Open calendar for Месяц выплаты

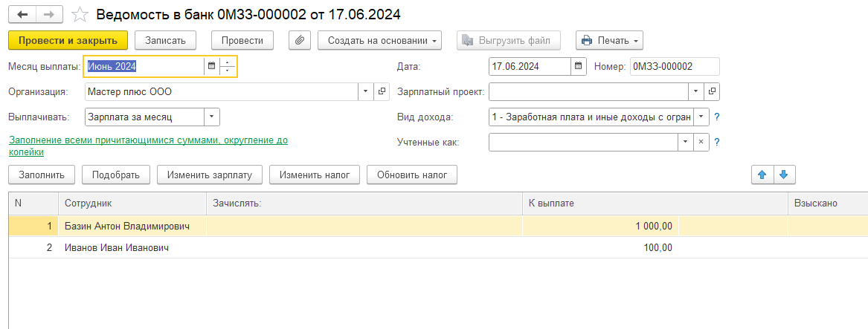[211, 66]
